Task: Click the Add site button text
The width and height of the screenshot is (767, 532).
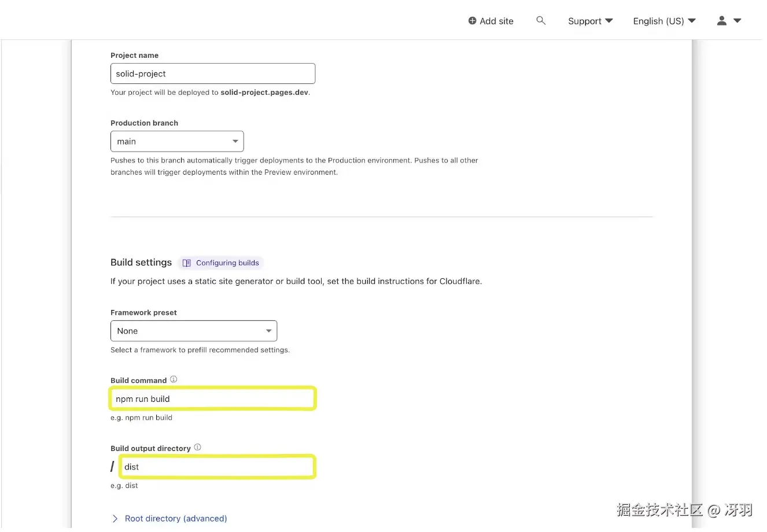Action: [x=496, y=21]
